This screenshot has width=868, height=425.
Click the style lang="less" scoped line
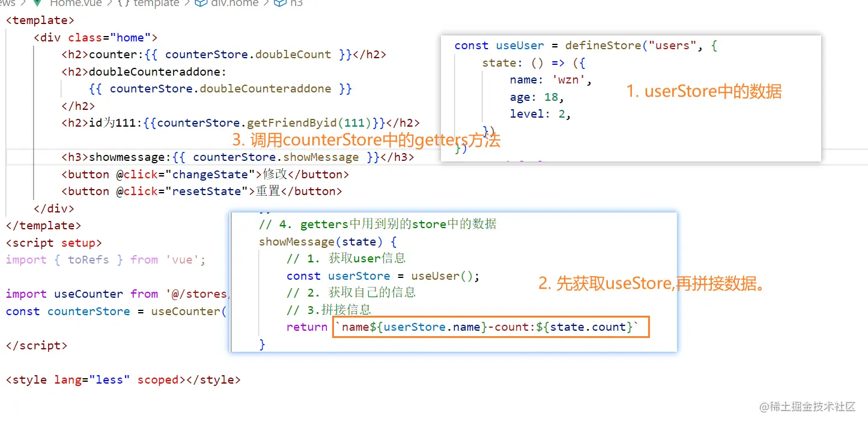123,380
